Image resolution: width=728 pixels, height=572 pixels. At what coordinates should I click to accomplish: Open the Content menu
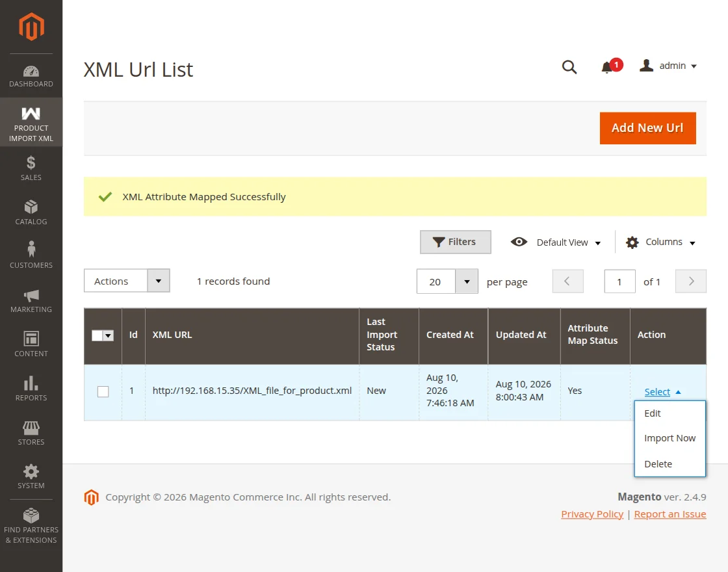[x=31, y=344]
